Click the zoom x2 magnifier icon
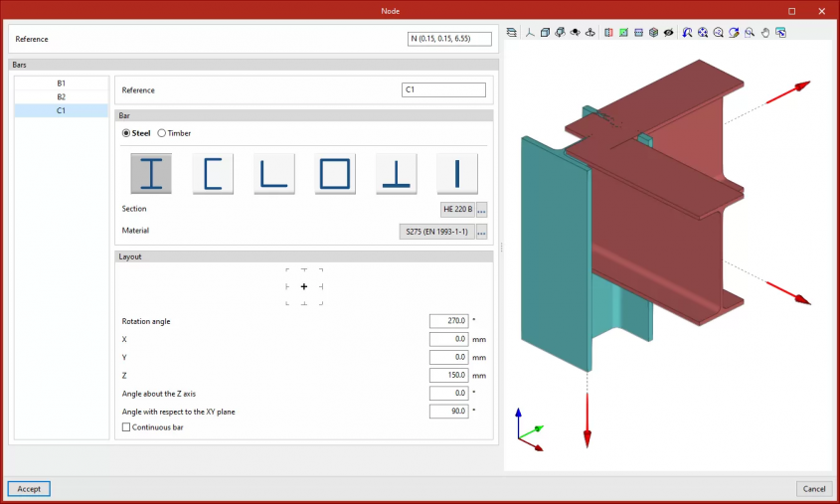The width and height of the screenshot is (840, 504). click(719, 33)
